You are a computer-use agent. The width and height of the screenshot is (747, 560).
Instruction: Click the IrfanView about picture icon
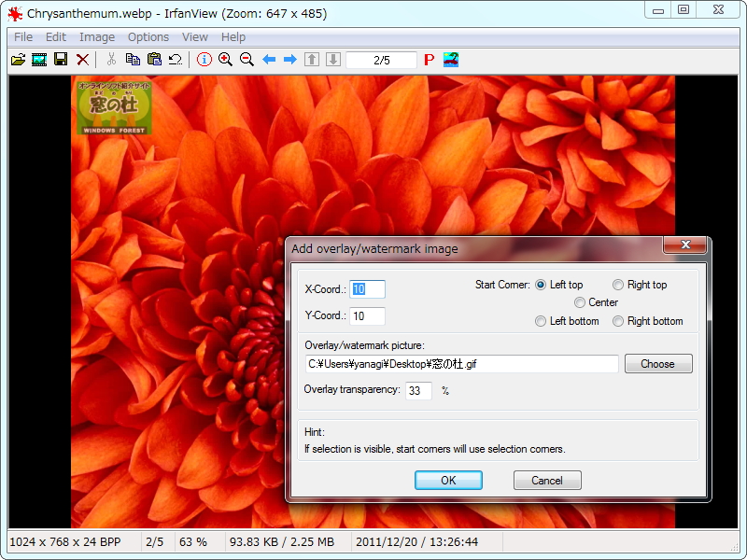point(451,60)
